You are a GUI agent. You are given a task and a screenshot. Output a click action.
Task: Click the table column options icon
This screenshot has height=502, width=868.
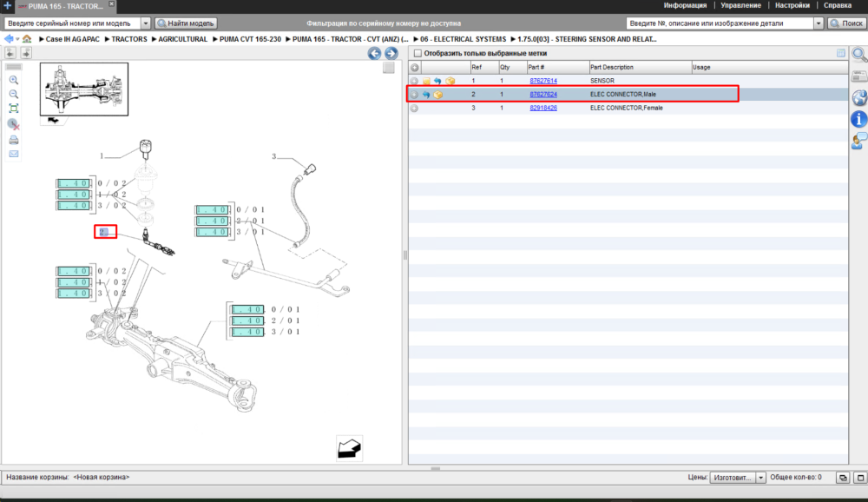841,53
